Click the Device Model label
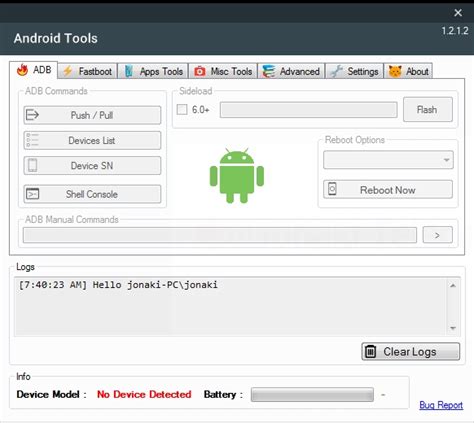This screenshot has height=423, width=474. (x=51, y=394)
